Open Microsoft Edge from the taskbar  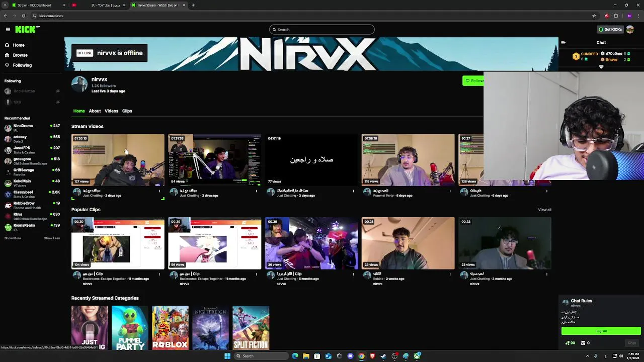(295, 356)
